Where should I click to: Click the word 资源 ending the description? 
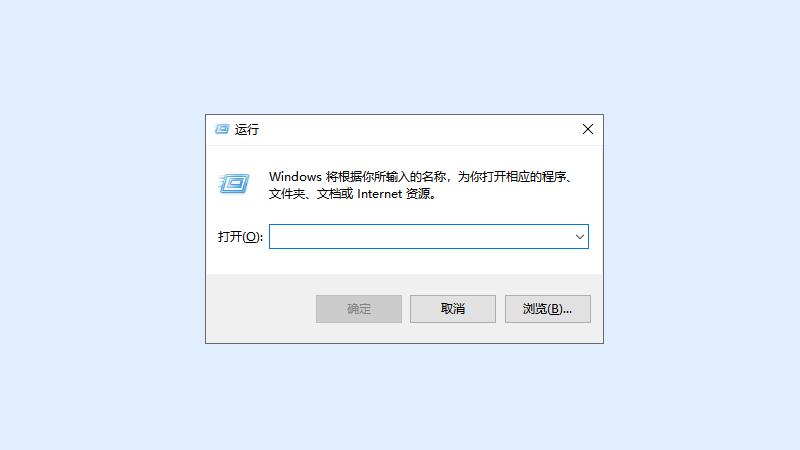(418, 194)
